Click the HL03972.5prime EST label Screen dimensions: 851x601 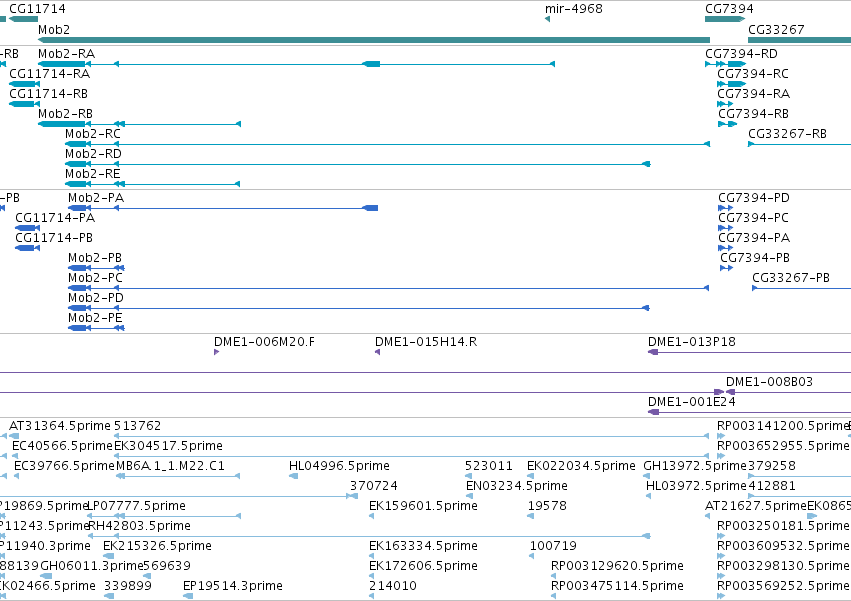(696, 486)
